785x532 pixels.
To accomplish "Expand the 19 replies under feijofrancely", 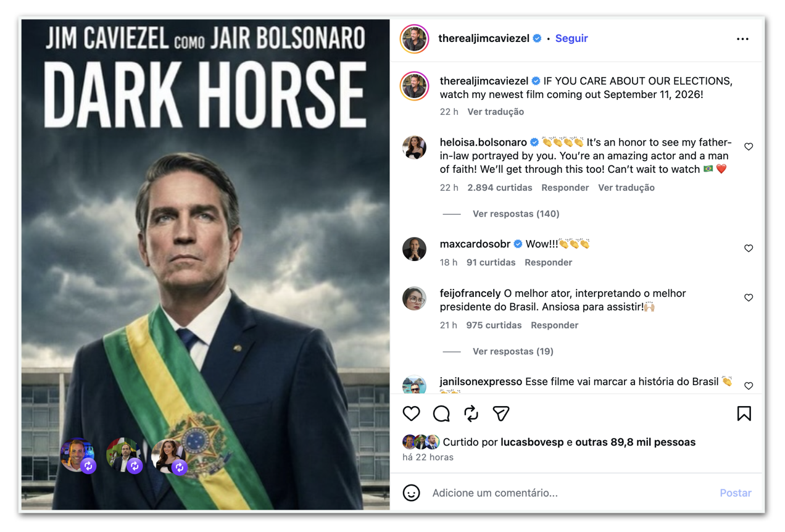I will click(x=512, y=351).
